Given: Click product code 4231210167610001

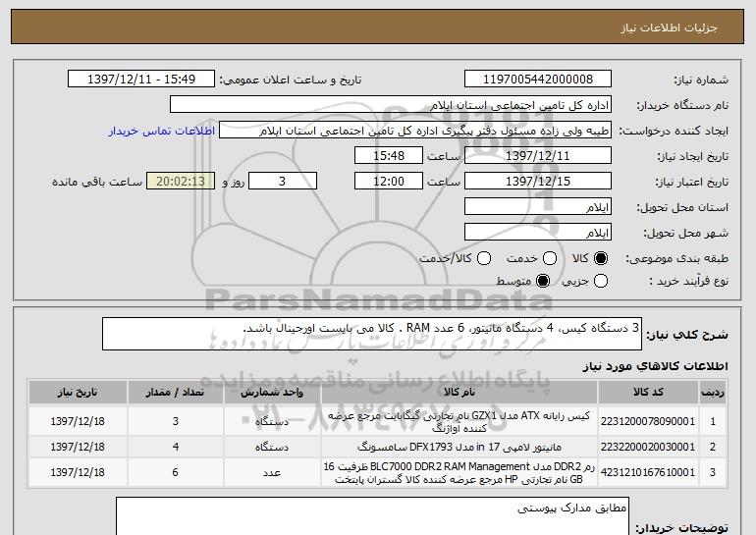Looking at the screenshot, I should pos(648,472).
